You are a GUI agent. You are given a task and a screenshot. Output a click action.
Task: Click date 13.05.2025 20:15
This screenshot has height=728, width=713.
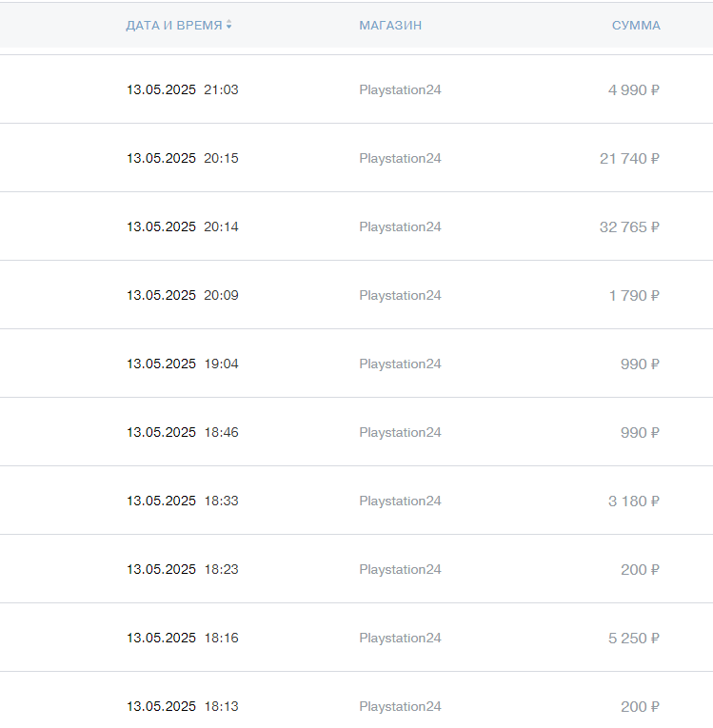[182, 158]
